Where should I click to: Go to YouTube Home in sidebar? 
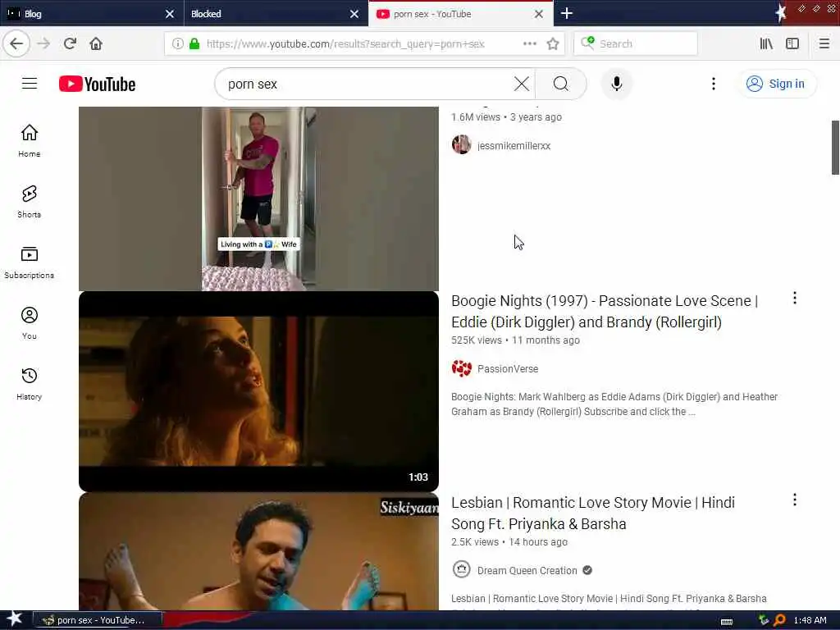coord(29,140)
